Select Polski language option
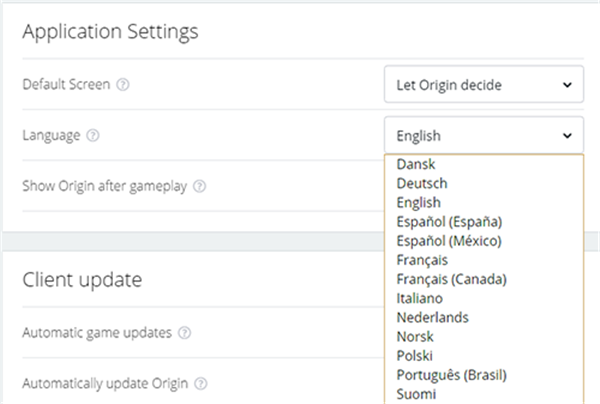The width and height of the screenshot is (600, 404). (x=415, y=355)
